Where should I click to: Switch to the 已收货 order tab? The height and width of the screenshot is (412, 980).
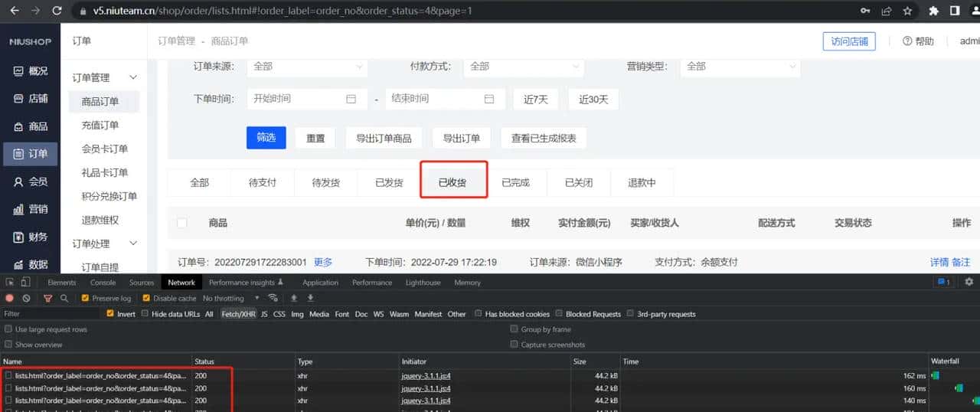click(x=452, y=183)
